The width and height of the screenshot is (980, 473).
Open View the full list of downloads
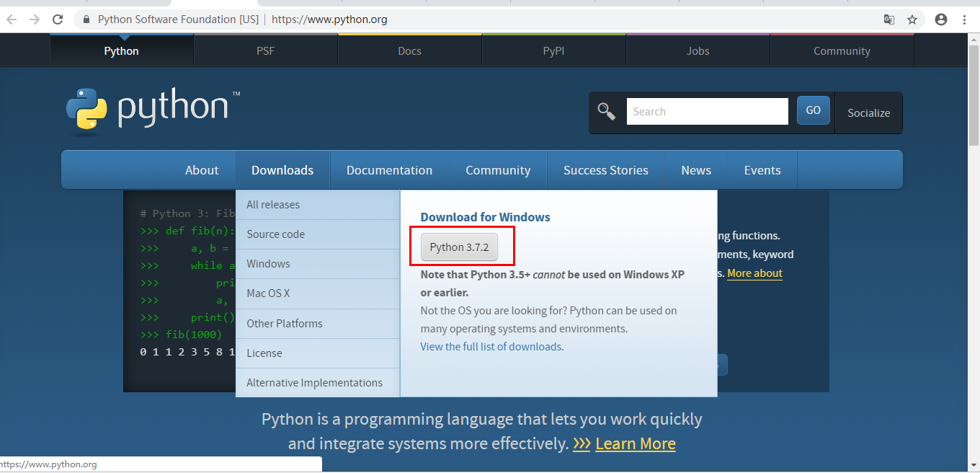491,347
